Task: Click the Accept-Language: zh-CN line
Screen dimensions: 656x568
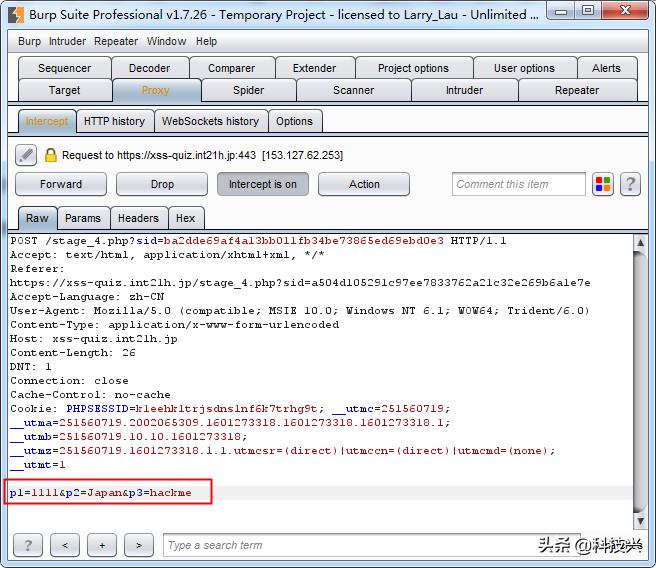Action: [87, 297]
